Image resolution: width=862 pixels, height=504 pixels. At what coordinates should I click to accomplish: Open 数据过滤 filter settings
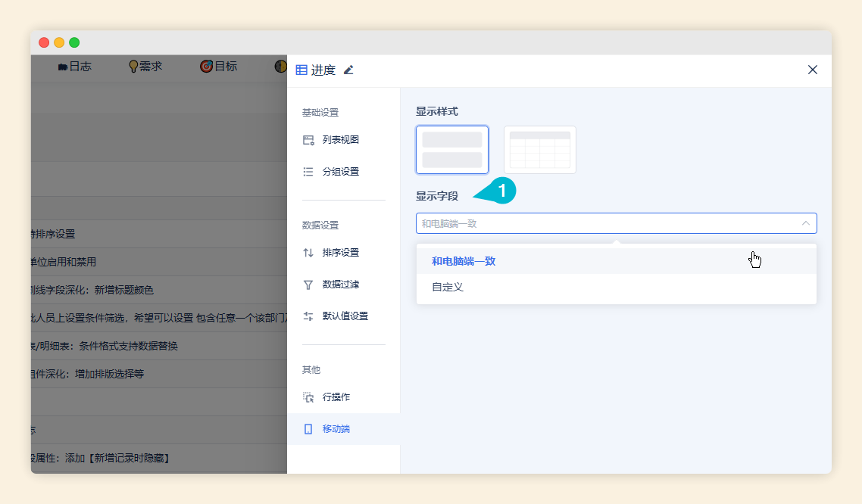point(340,285)
